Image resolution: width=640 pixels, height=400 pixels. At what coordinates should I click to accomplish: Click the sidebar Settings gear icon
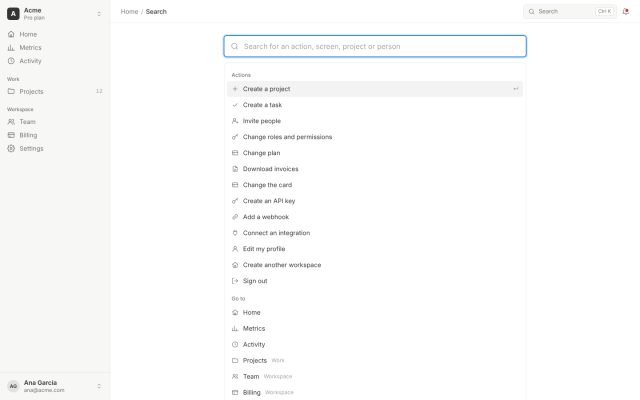click(x=11, y=149)
